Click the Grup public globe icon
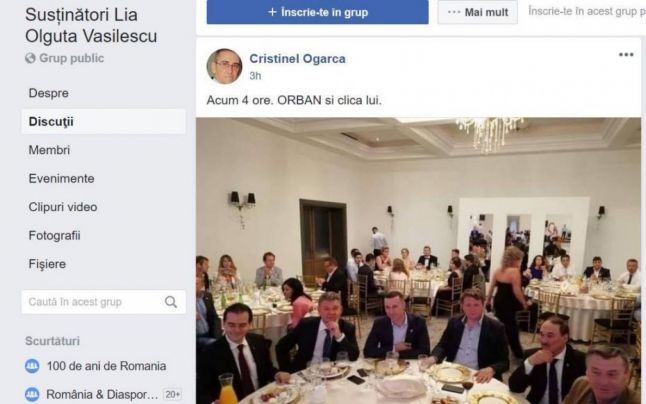 tap(30, 58)
